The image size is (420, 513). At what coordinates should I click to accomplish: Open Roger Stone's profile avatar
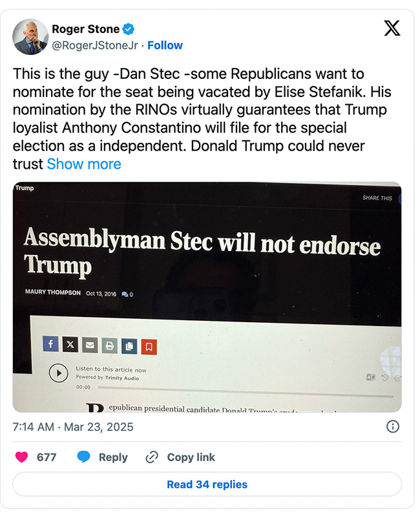tap(29, 37)
